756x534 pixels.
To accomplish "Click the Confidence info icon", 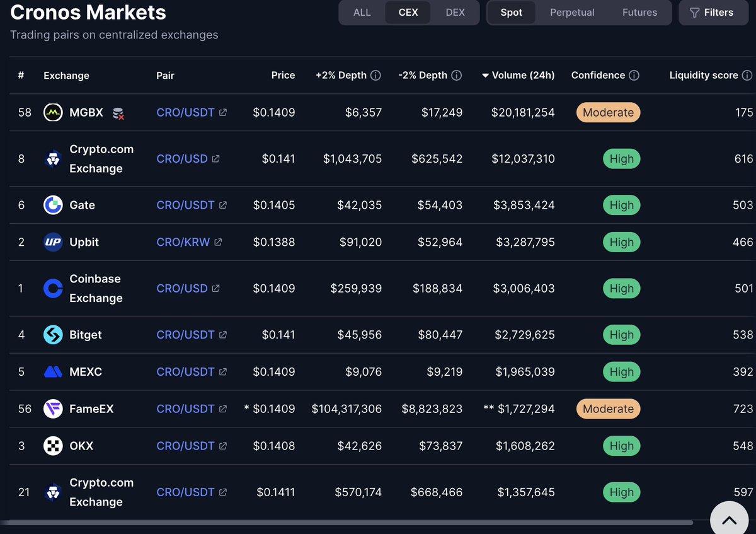I will tap(634, 75).
